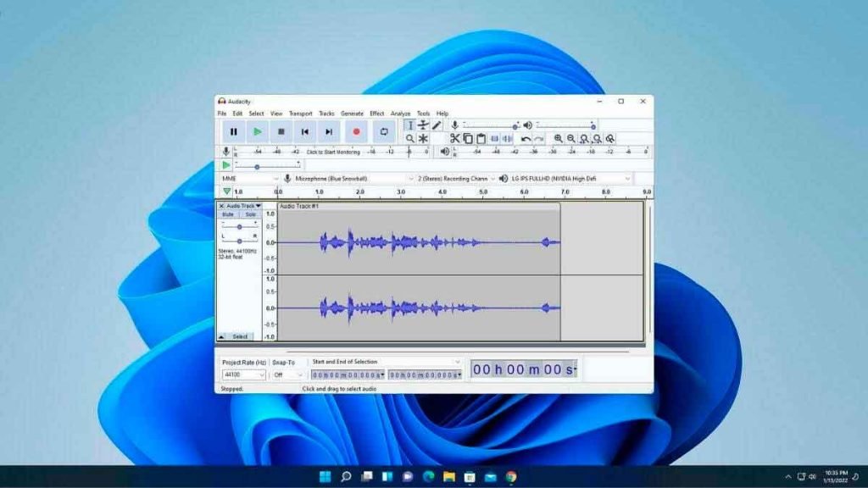868x488 pixels.
Task: Click the Zoom In magnifier
Action: tap(558, 138)
